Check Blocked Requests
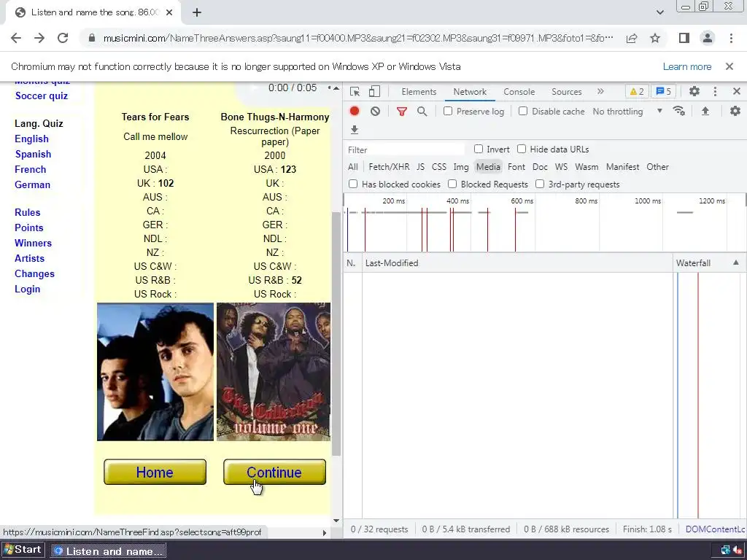The image size is (747, 560). [x=452, y=184]
